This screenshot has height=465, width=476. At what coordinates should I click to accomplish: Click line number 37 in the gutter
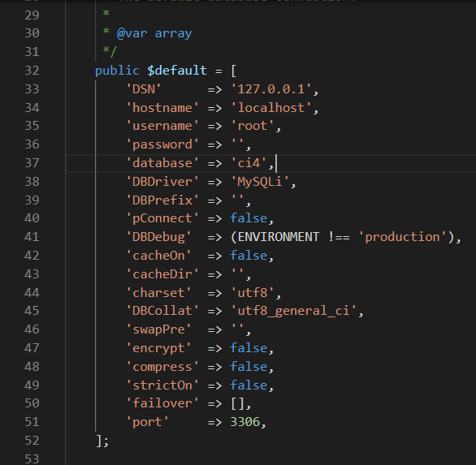click(32, 163)
